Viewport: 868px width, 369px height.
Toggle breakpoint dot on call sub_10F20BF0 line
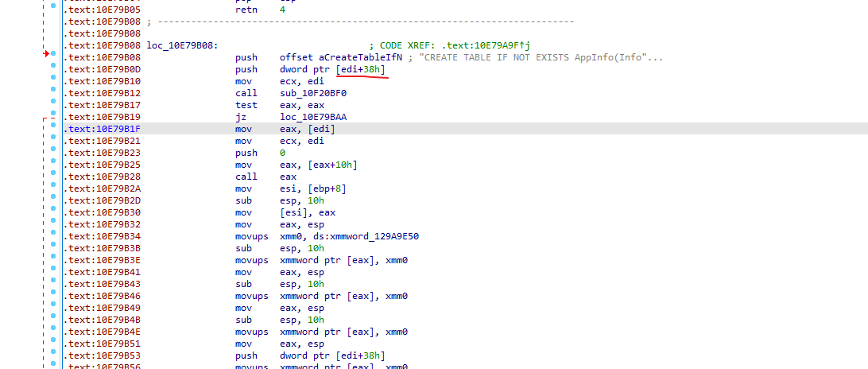coord(52,93)
